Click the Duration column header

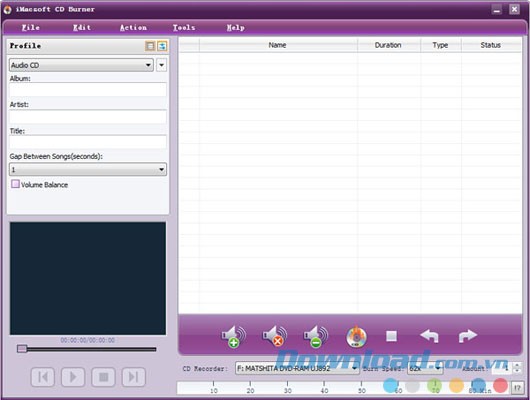click(389, 45)
